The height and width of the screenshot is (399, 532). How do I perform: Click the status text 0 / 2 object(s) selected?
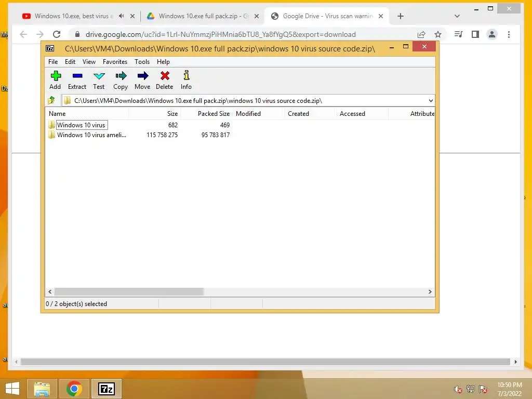click(76, 303)
